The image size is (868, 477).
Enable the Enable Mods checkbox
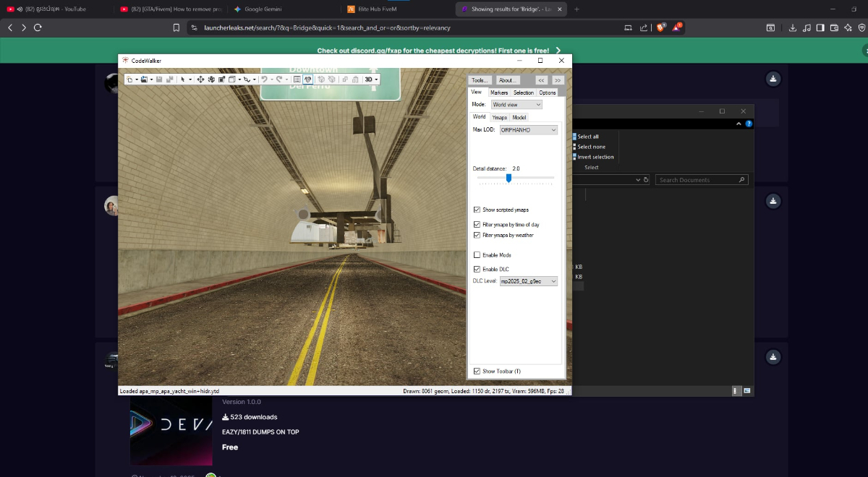coord(477,255)
